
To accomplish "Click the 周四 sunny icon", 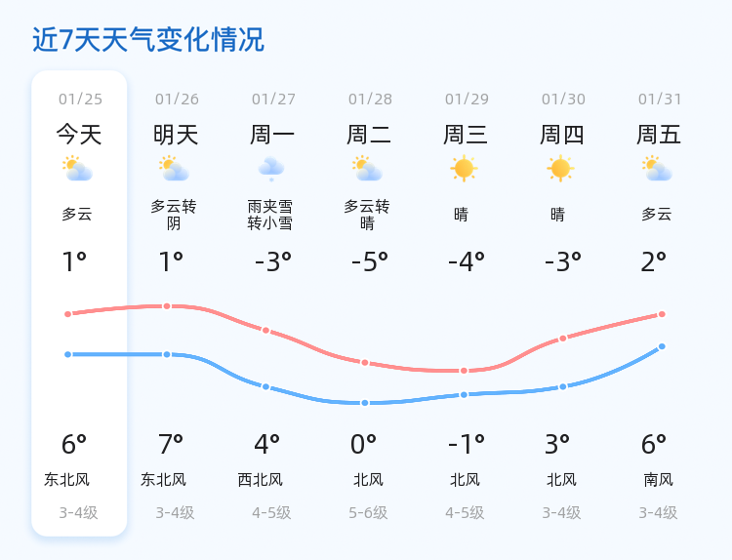I will pos(560,169).
